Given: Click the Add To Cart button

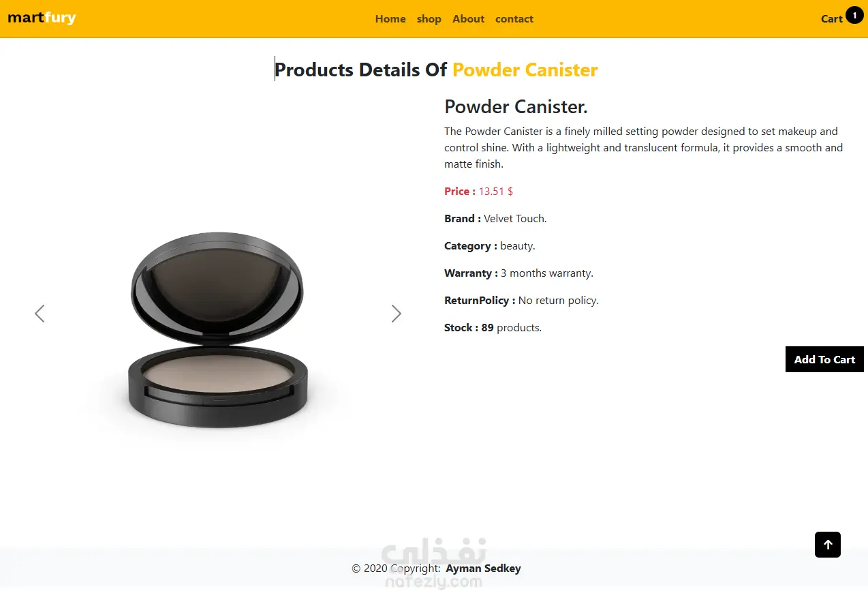Looking at the screenshot, I should tap(824, 359).
